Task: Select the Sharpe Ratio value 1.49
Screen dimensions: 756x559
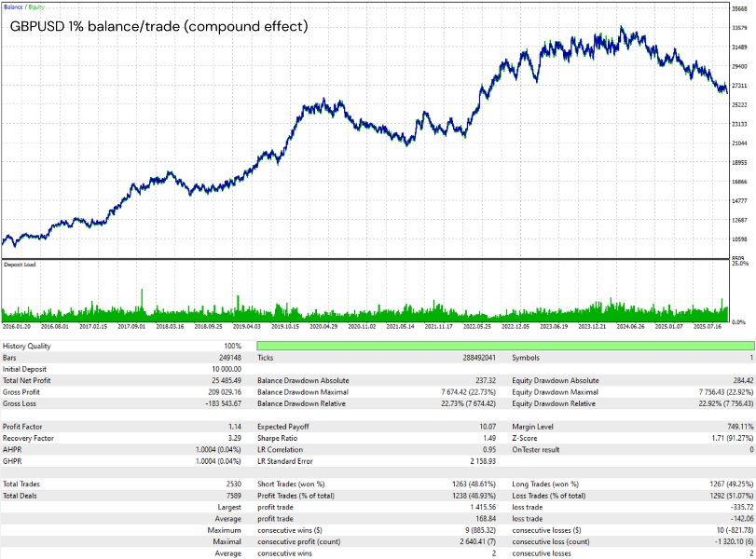Action: tap(489, 439)
